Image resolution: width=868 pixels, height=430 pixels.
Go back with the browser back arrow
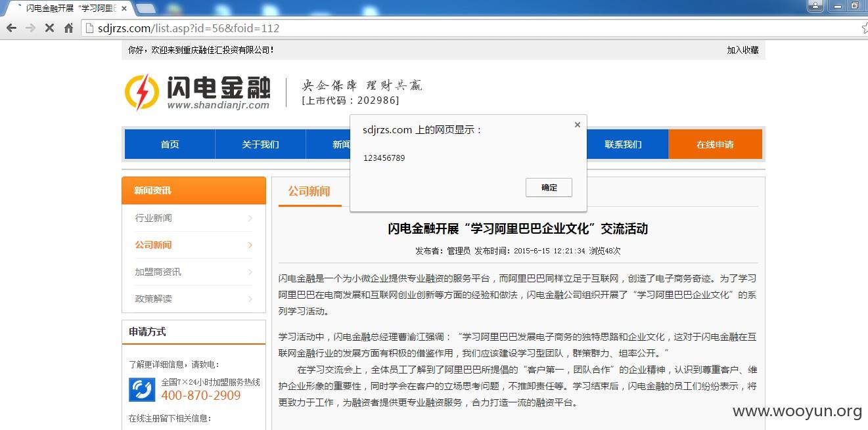11,28
